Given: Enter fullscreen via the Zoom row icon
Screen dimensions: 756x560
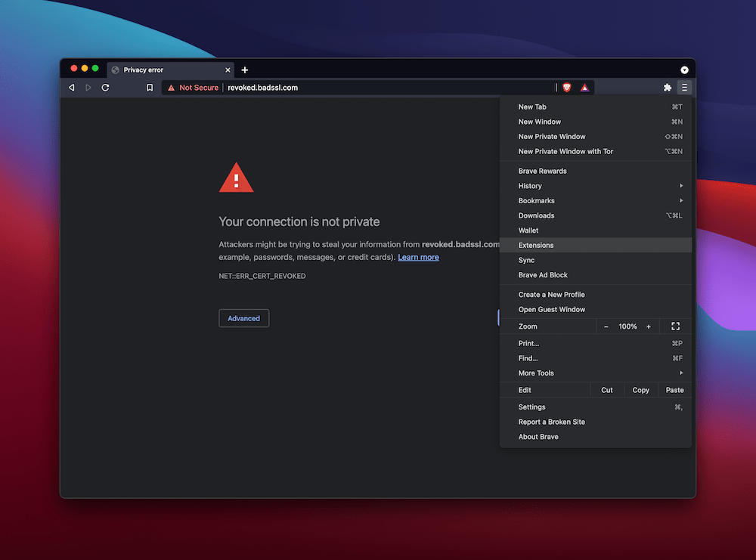Looking at the screenshot, I should click(675, 326).
